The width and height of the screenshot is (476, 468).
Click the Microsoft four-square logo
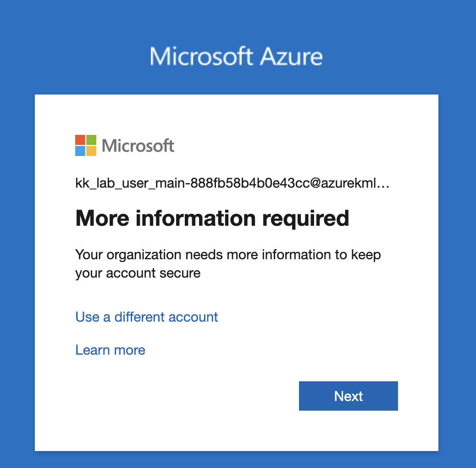point(86,145)
